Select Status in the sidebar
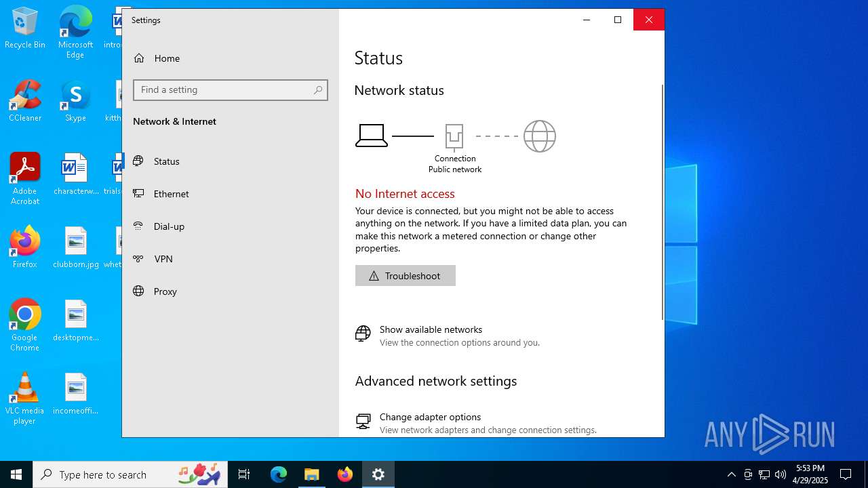 click(x=231, y=161)
